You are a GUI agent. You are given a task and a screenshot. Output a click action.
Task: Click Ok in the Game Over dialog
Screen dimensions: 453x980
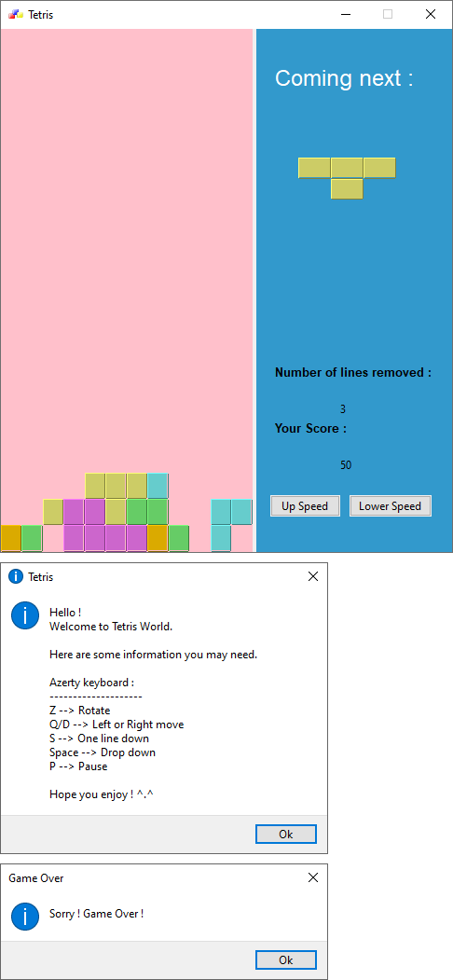tap(286, 960)
